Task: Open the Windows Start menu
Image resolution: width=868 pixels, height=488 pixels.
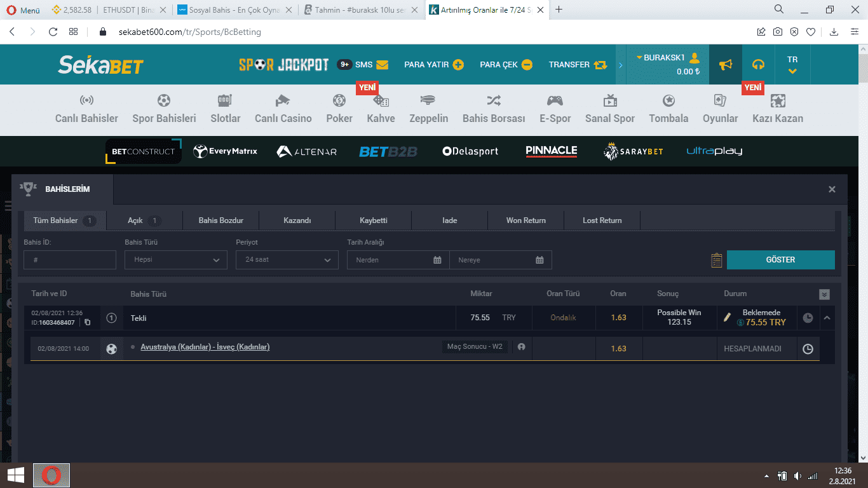Action: click(x=16, y=475)
